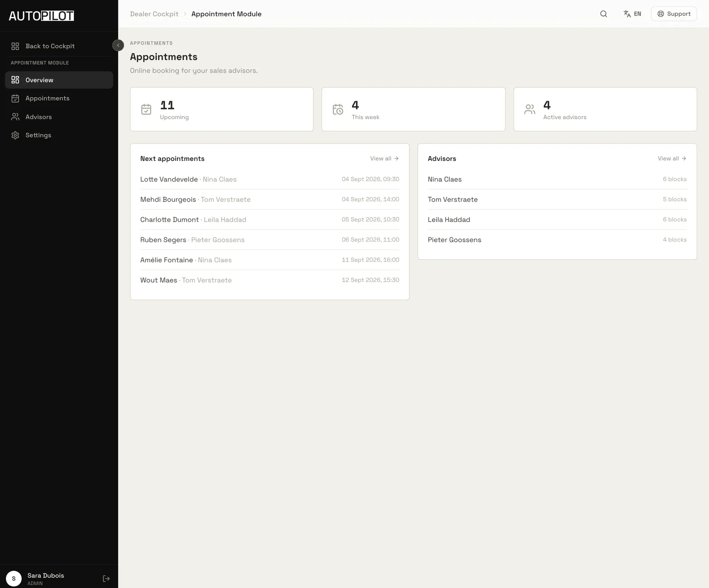The image size is (709, 588).
Task: Open advisor Leila Haddad in Advisors panel
Action: [557, 220]
